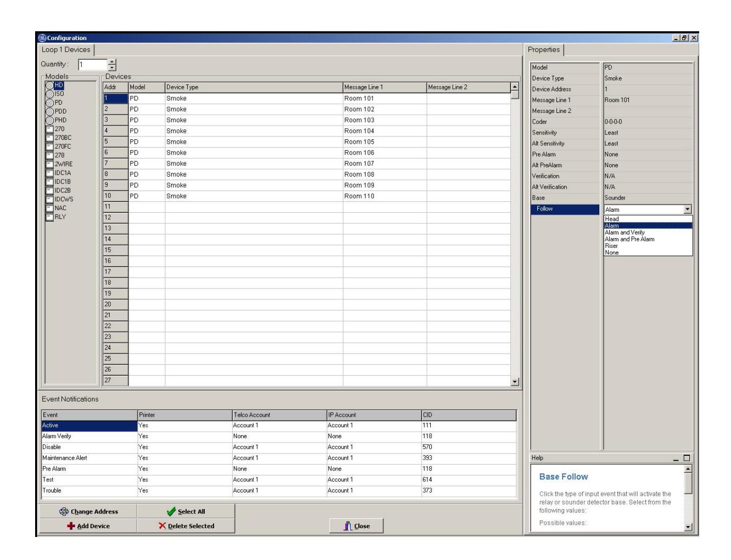Select the HD detector model icon

click(49, 85)
